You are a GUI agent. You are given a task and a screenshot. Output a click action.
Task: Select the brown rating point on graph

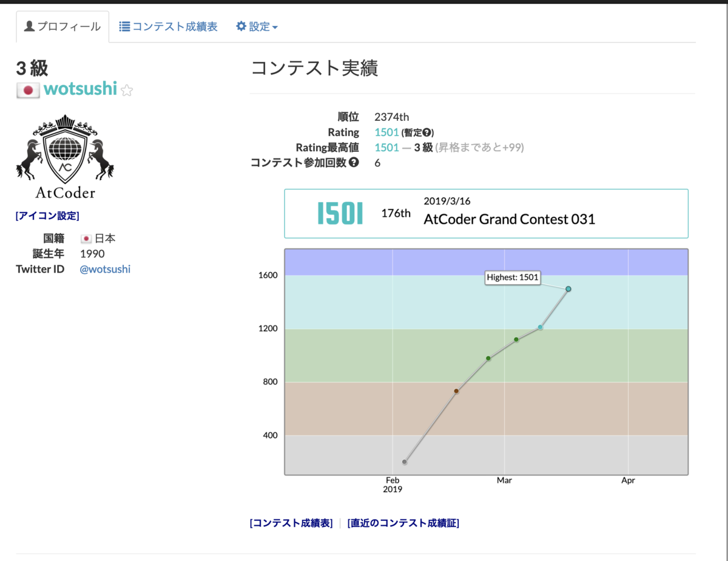point(456,391)
